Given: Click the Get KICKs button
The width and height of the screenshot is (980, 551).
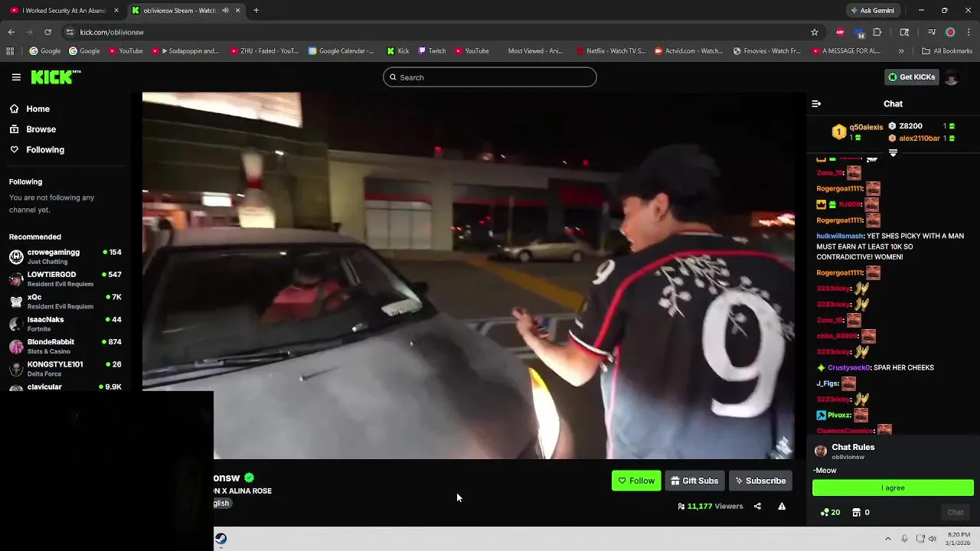Looking at the screenshot, I should [911, 77].
